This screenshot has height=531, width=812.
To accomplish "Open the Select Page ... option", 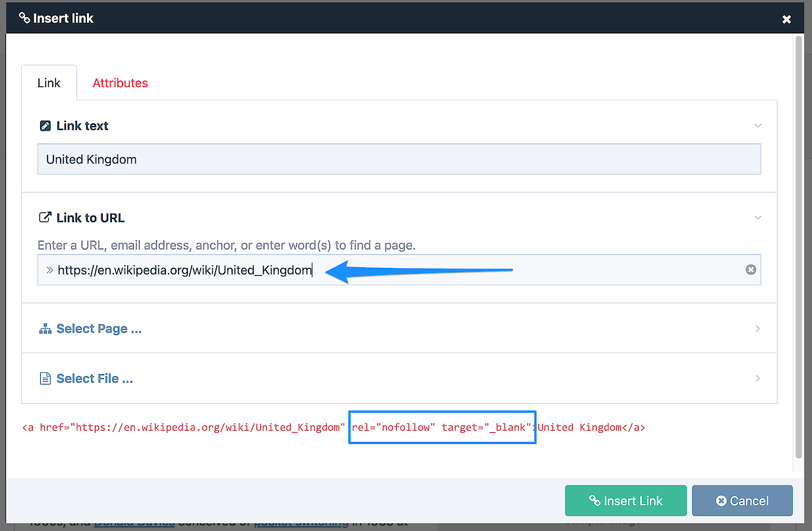I will [x=99, y=328].
